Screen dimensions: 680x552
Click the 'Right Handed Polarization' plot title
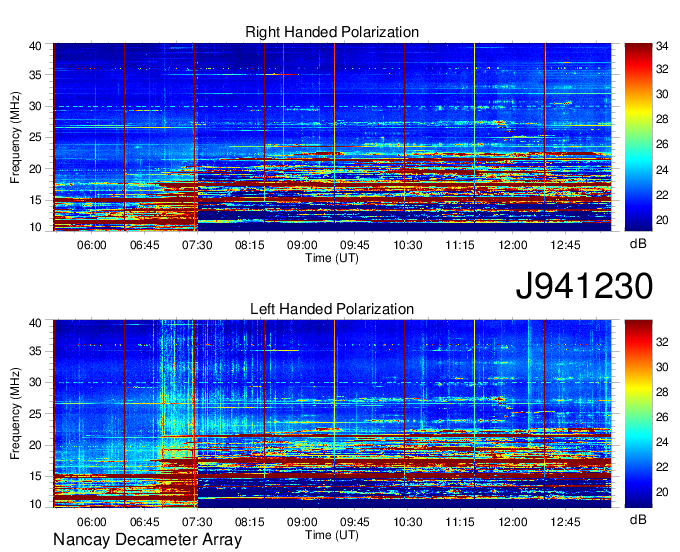pyautogui.click(x=332, y=32)
